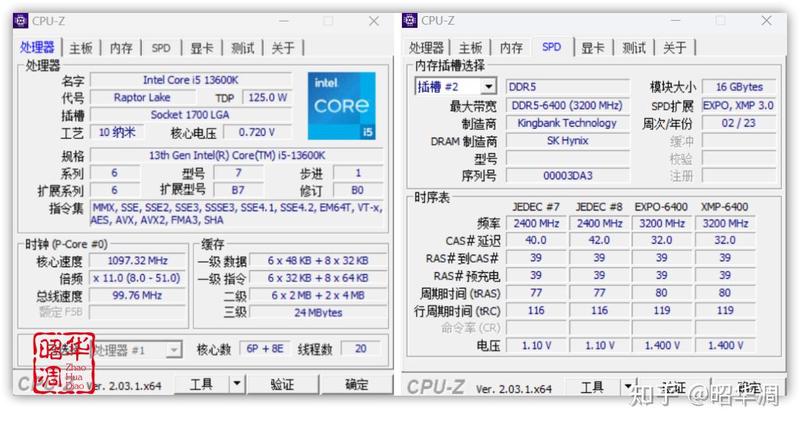Viewport: 800px width, 428px height.
Task: Open the 内存 tab in the left CPU-Z window
Action: [x=121, y=48]
